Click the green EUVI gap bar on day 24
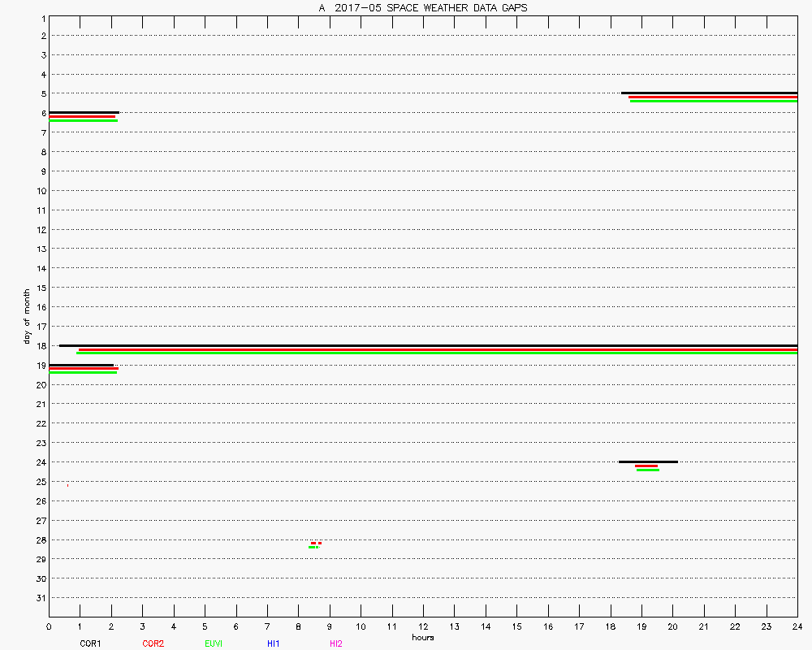 point(647,470)
